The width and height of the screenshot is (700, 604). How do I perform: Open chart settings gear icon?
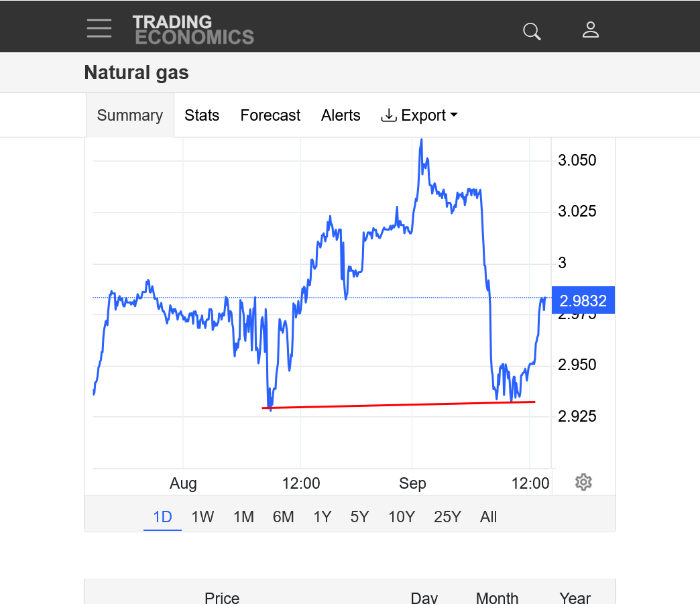point(583,482)
